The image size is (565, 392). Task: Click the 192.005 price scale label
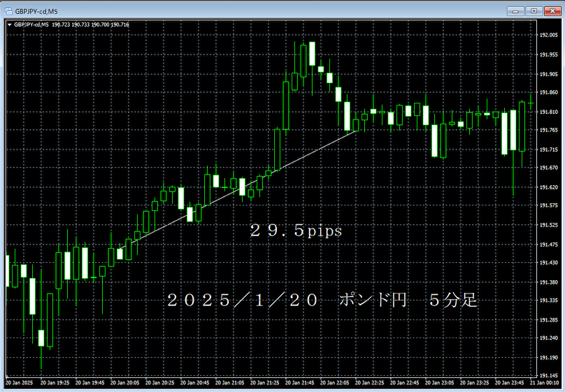[x=548, y=35]
